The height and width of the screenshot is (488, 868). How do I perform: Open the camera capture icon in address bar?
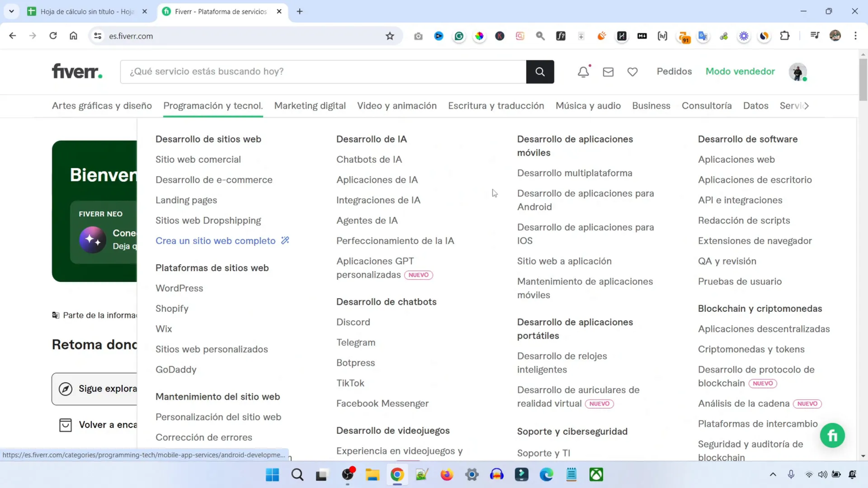[418, 36]
